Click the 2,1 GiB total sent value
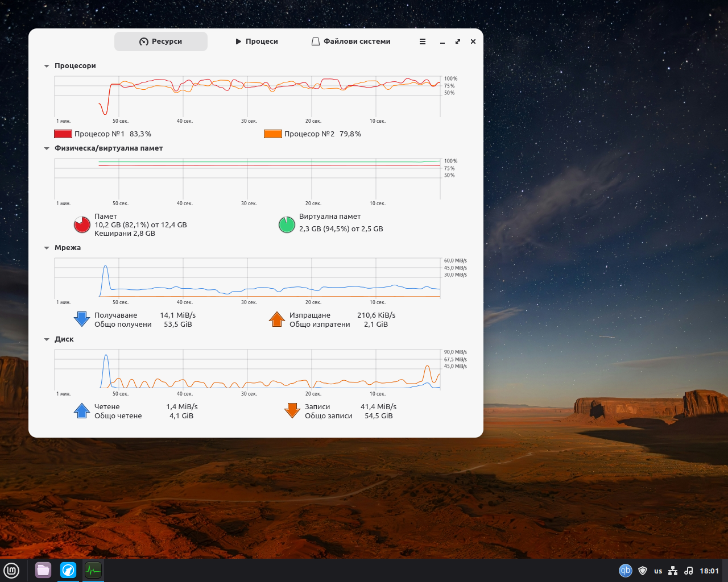Image resolution: width=728 pixels, height=582 pixels. [376, 325]
